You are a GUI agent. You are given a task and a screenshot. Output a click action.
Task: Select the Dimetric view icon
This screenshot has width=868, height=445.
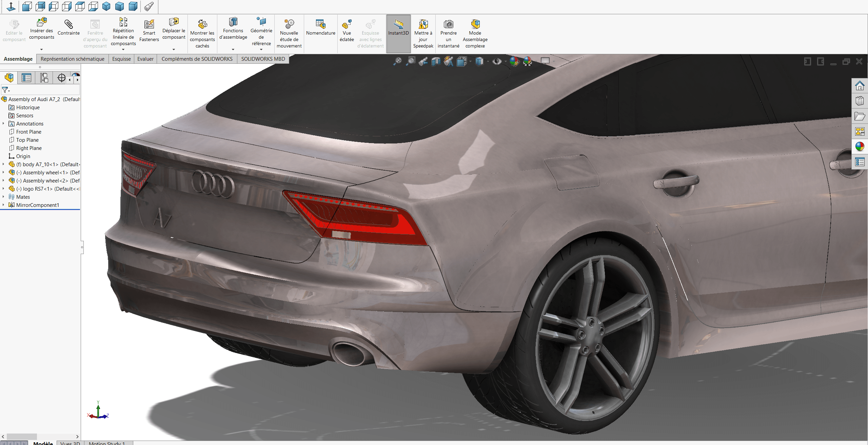(133, 6)
